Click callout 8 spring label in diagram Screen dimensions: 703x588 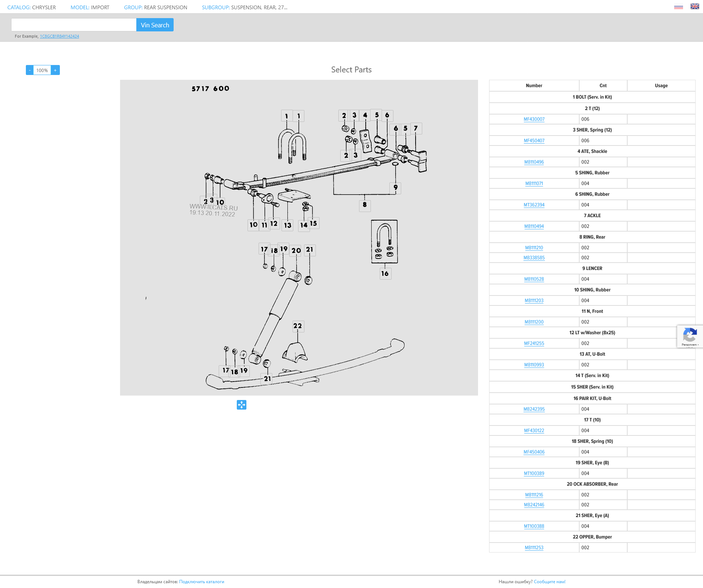365,205
